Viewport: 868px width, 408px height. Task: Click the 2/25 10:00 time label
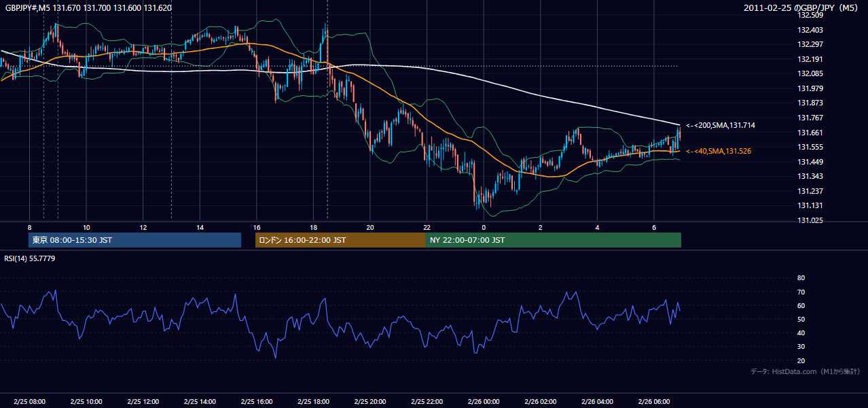(86, 402)
